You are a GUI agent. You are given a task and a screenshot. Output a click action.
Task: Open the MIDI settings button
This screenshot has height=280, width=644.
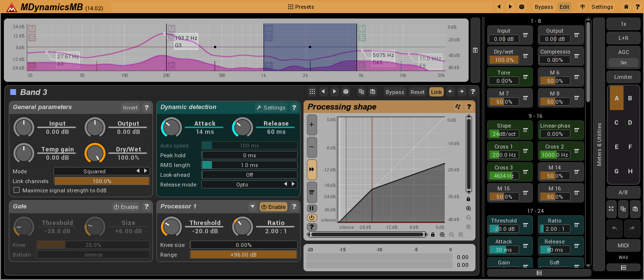pyautogui.click(x=623, y=245)
